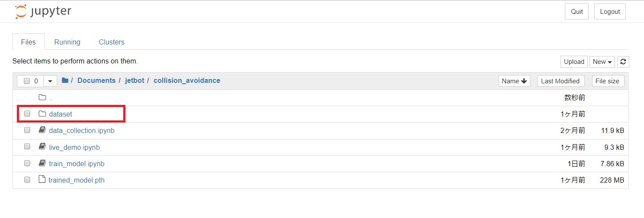Click the root folder icon in breadcrumb
Screen dimensions: 644x218
tap(65, 80)
